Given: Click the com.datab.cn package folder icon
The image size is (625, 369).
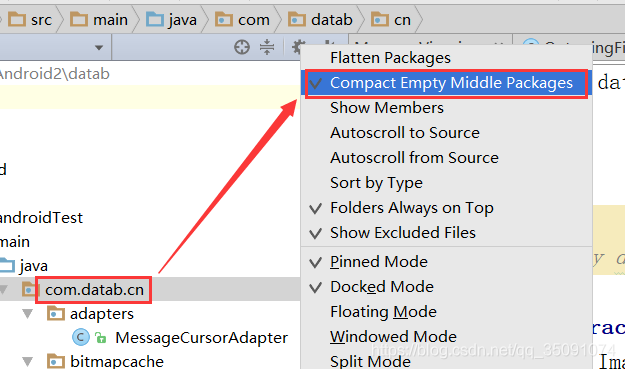Looking at the screenshot, I should click(29, 289).
